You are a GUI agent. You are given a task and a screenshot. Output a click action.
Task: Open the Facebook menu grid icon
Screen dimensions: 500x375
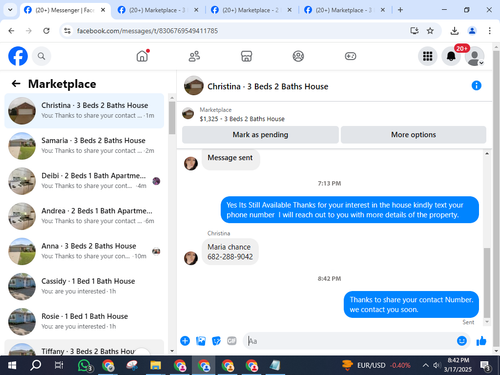428,56
